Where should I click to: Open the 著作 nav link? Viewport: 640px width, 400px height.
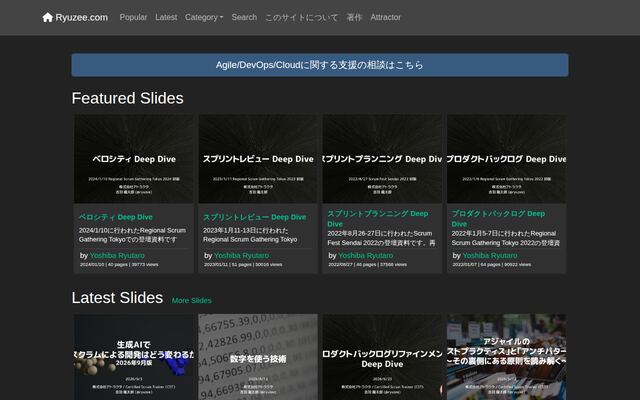354,17
